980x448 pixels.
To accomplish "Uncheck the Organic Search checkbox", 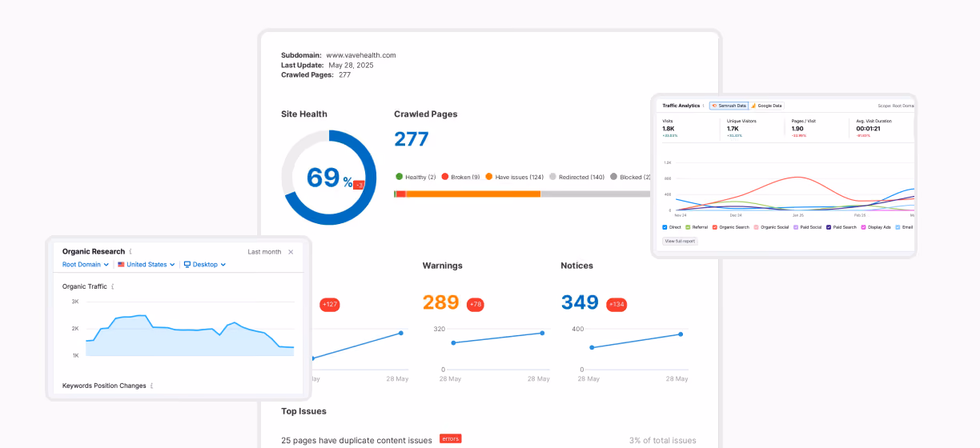I will (x=715, y=227).
